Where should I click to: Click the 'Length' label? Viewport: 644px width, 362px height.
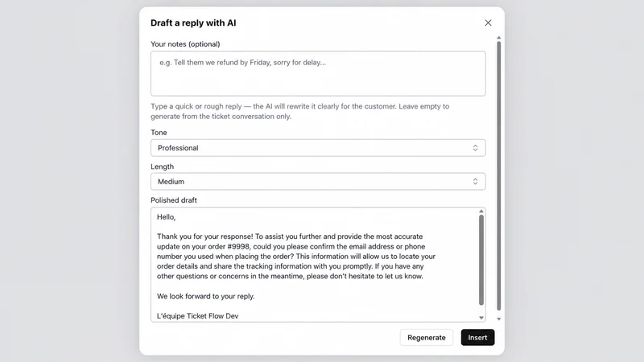163,167
